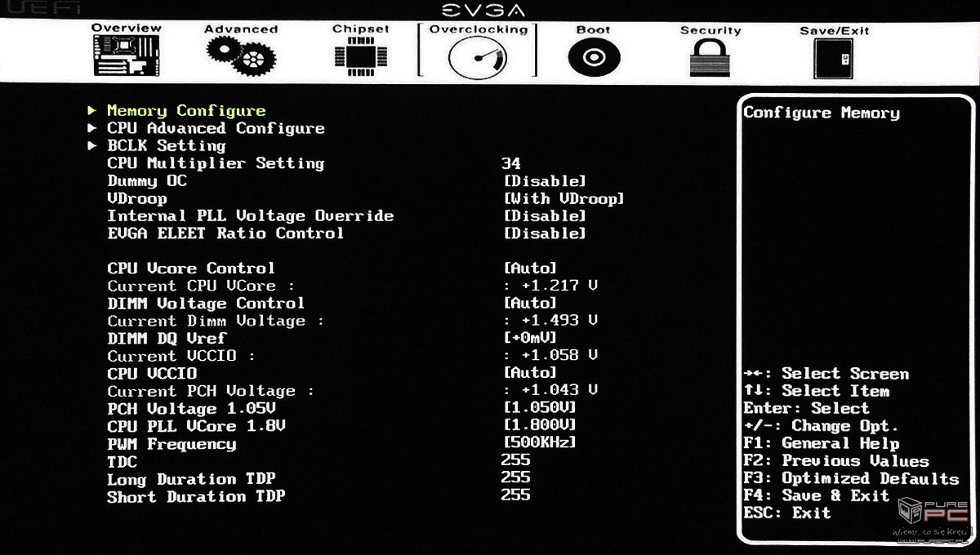This screenshot has width=980, height=555.
Task: Toggle Dummy OC Disable option
Action: tap(545, 181)
